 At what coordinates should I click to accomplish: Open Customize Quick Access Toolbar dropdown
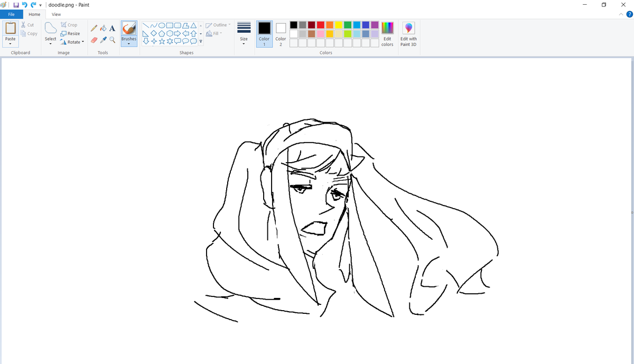pos(41,5)
